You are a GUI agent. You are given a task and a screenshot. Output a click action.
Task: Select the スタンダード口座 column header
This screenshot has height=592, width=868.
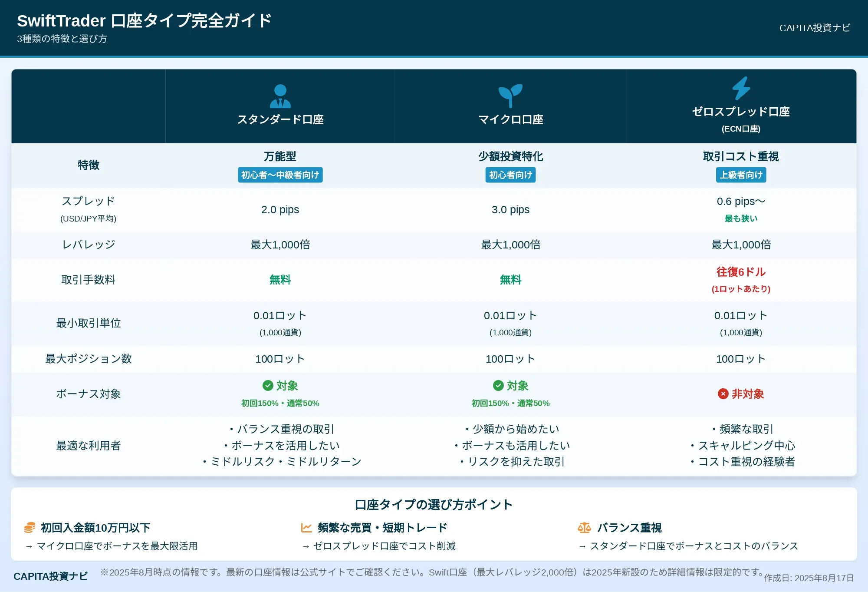coord(280,106)
